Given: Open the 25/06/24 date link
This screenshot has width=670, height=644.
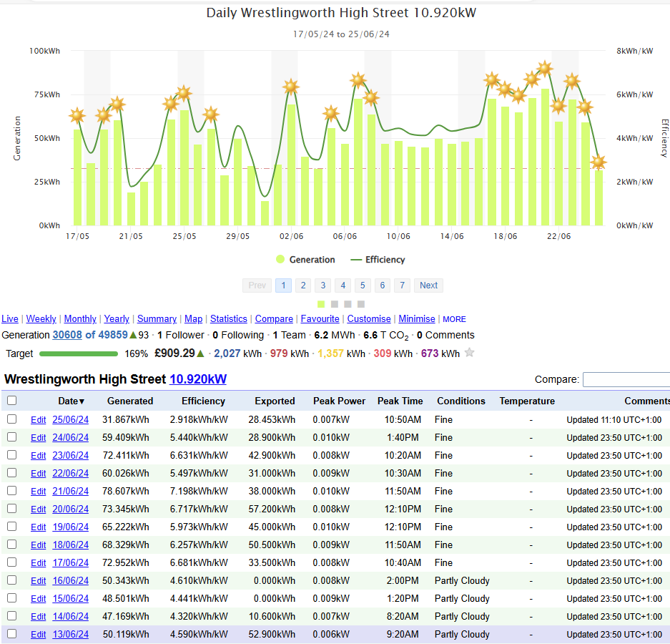Looking at the screenshot, I should (x=71, y=420).
